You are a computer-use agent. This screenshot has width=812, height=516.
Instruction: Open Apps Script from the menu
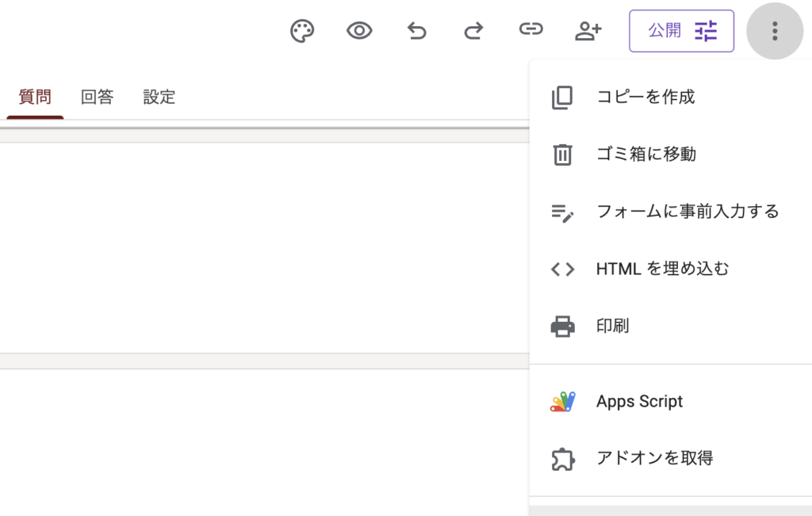click(x=639, y=401)
